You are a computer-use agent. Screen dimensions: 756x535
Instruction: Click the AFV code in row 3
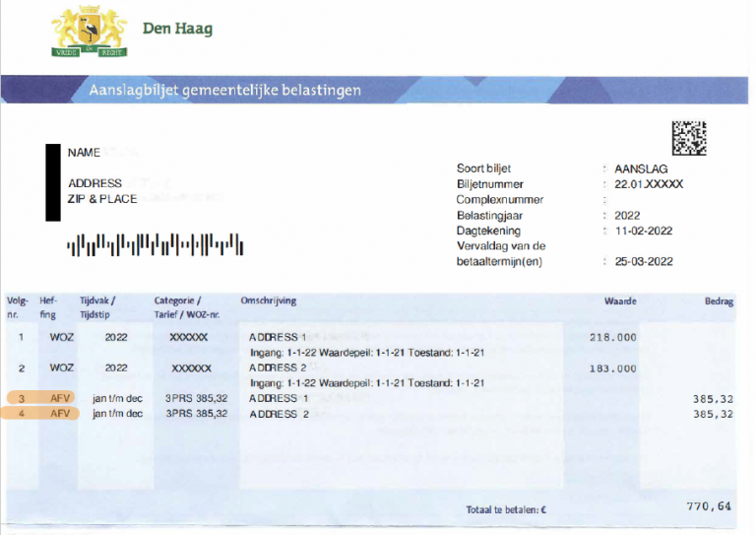[60, 398]
